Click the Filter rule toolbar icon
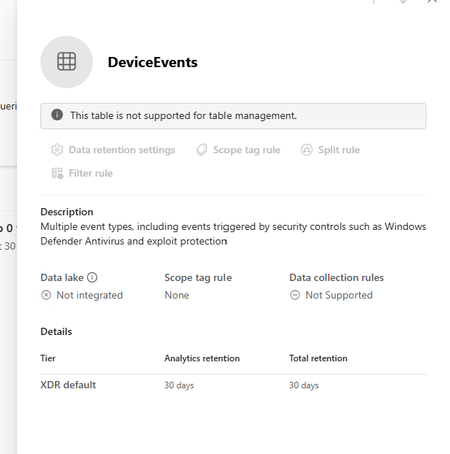Viewport: 450px width, 454px height. click(57, 173)
